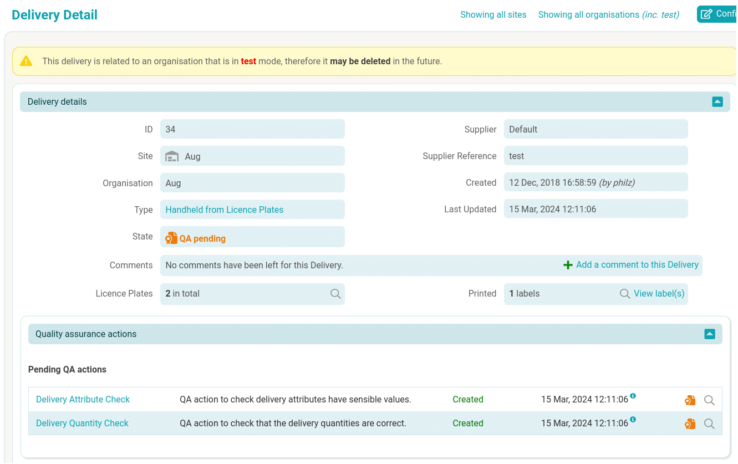Click the magnifier icon on Delivery Quantity Check row
Viewport: 738px width, 464px height.
[x=709, y=424]
